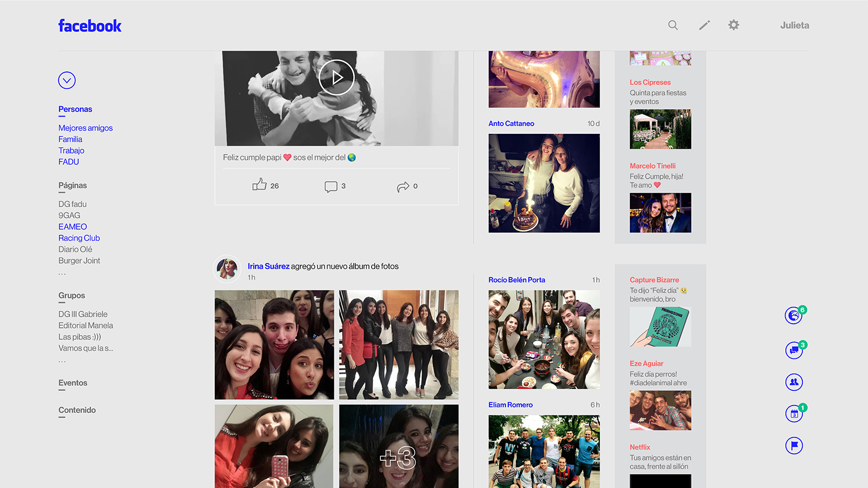
Task: Open Irina Suárez's profile link
Action: (269, 266)
